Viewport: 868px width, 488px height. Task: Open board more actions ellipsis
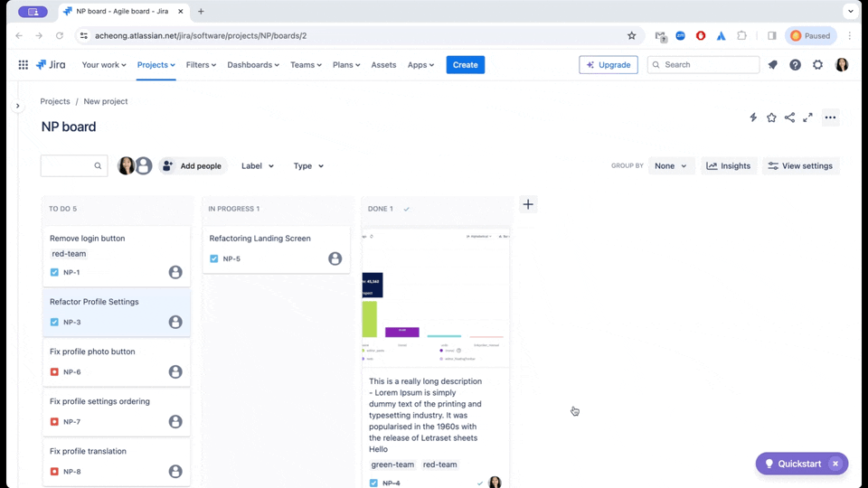click(x=830, y=117)
